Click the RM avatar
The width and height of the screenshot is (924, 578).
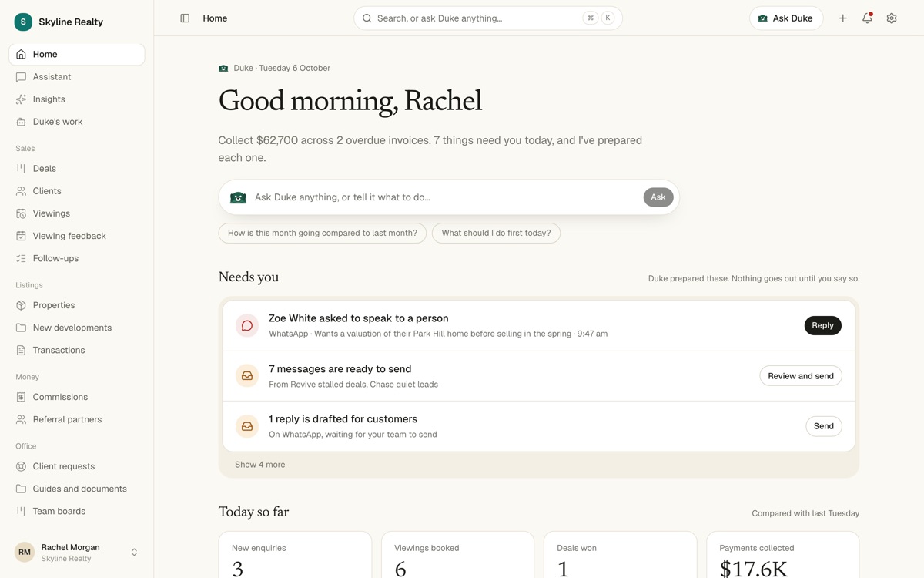click(25, 553)
